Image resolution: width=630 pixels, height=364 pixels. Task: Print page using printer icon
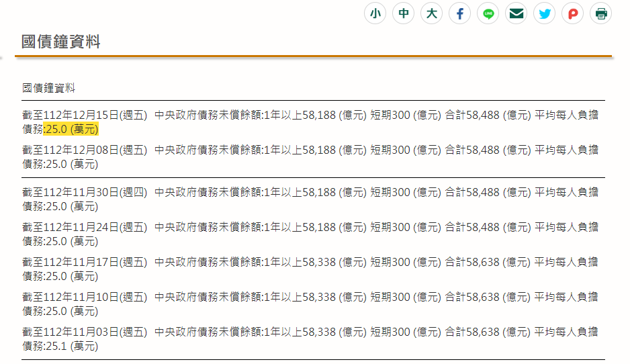click(601, 13)
